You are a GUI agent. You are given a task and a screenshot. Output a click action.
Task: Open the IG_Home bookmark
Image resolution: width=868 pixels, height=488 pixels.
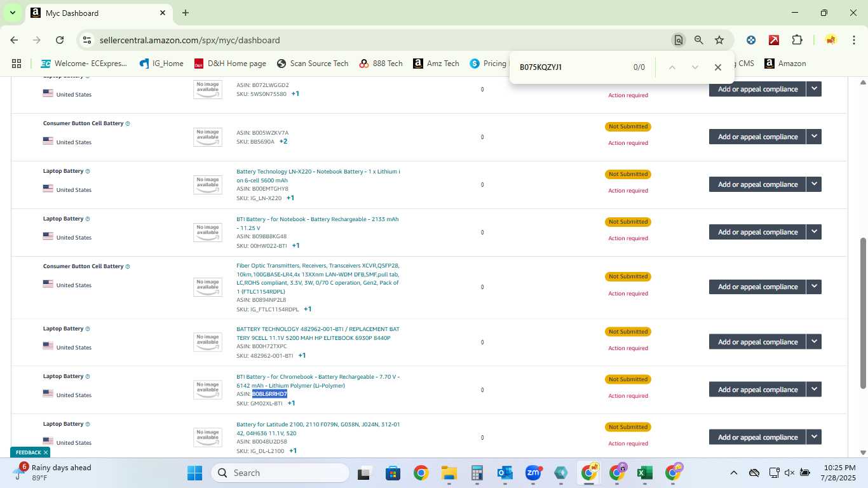click(161, 64)
